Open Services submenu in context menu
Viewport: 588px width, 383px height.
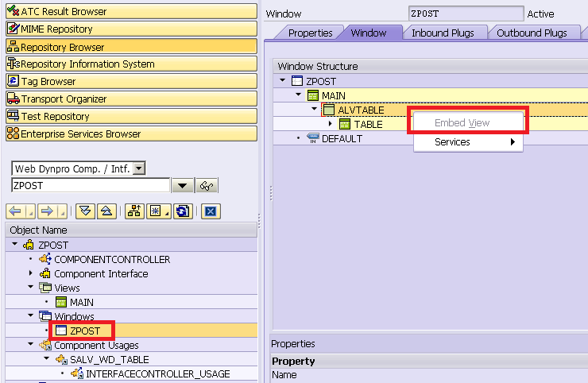468,141
